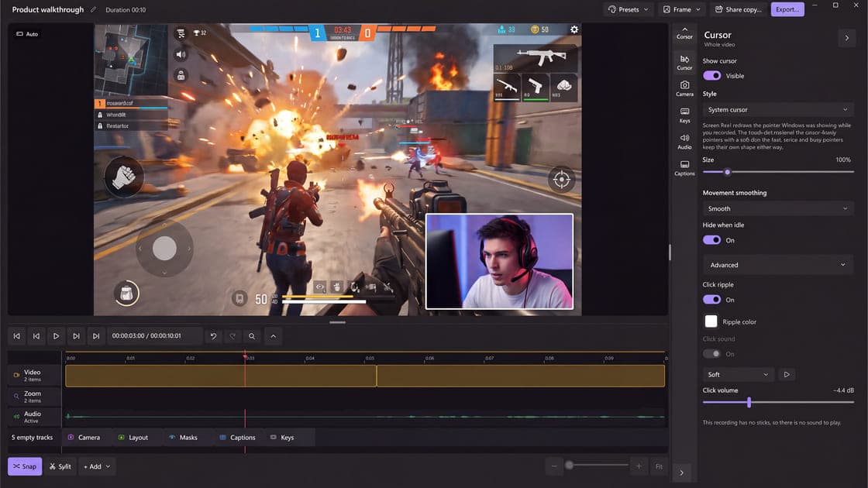Add a Layout track from empty tracks
The height and width of the screenshot is (488, 868).
pyautogui.click(x=133, y=437)
